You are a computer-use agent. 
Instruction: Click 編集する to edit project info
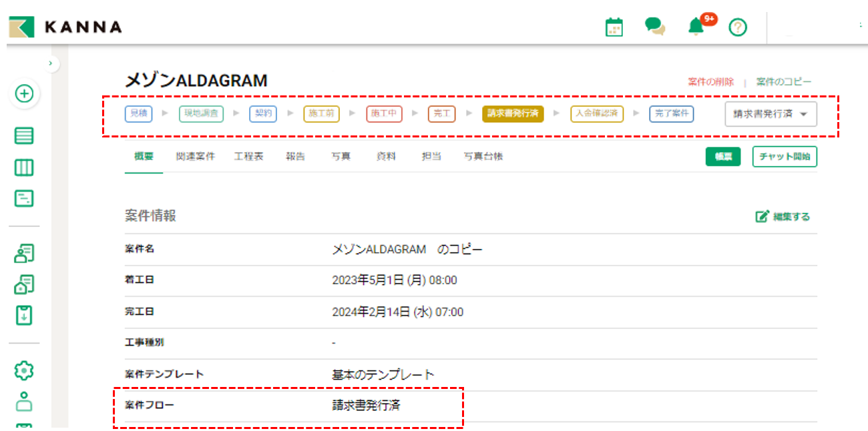click(783, 216)
